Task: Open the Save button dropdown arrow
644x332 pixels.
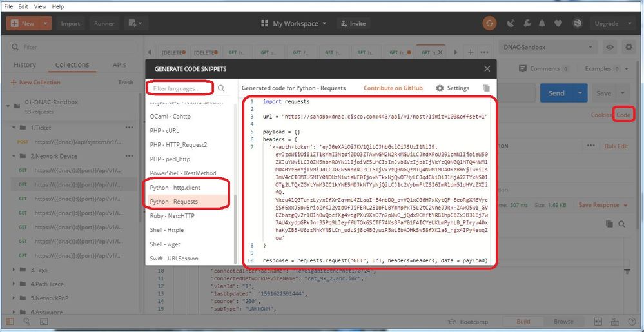Action: (623, 93)
